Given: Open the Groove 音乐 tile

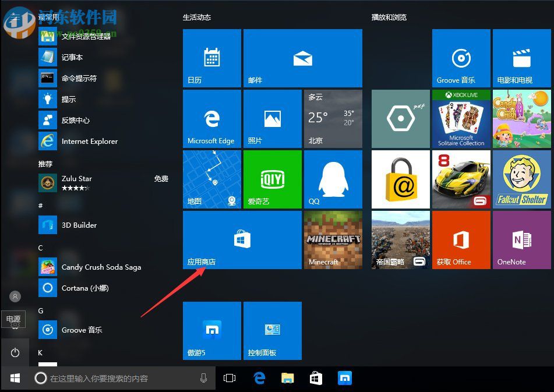Looking at the screenshot, I should (x=461, y=58).
